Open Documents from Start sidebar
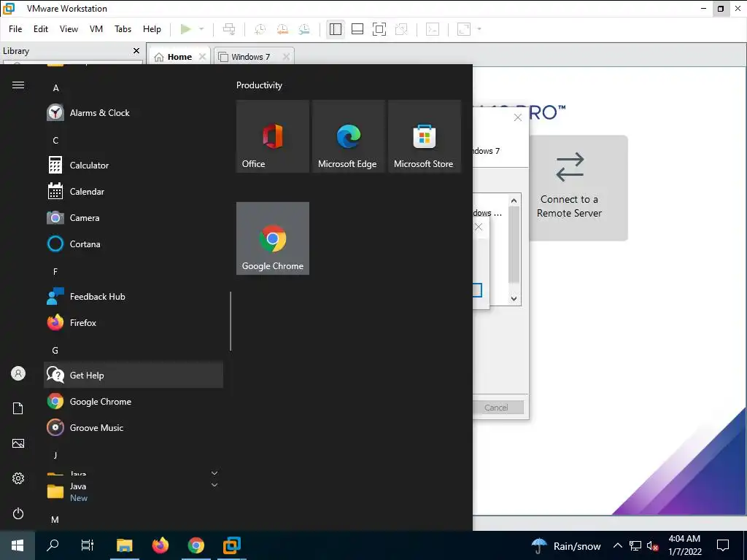 tap(18, 408)
